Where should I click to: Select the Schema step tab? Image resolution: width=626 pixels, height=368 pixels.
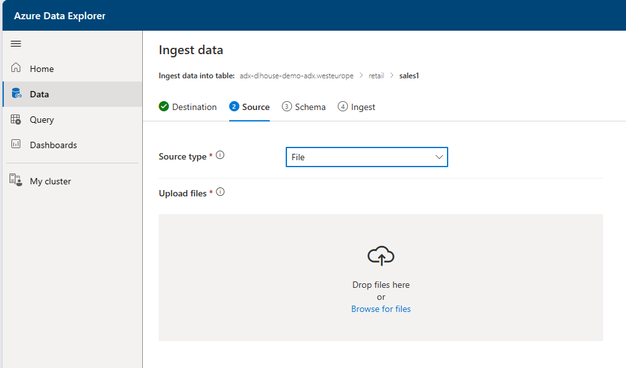pos(303,107)
